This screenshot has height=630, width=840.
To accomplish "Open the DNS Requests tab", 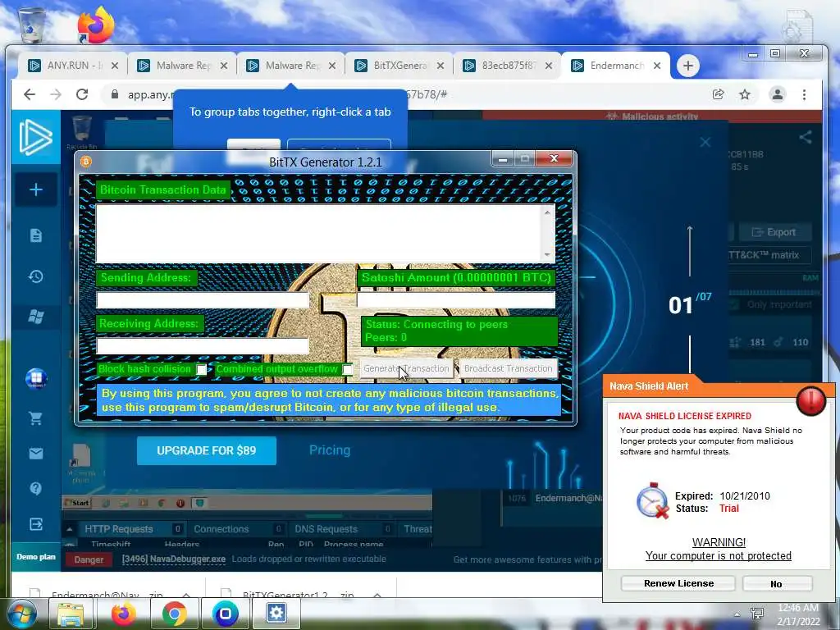I will [326, 529].
